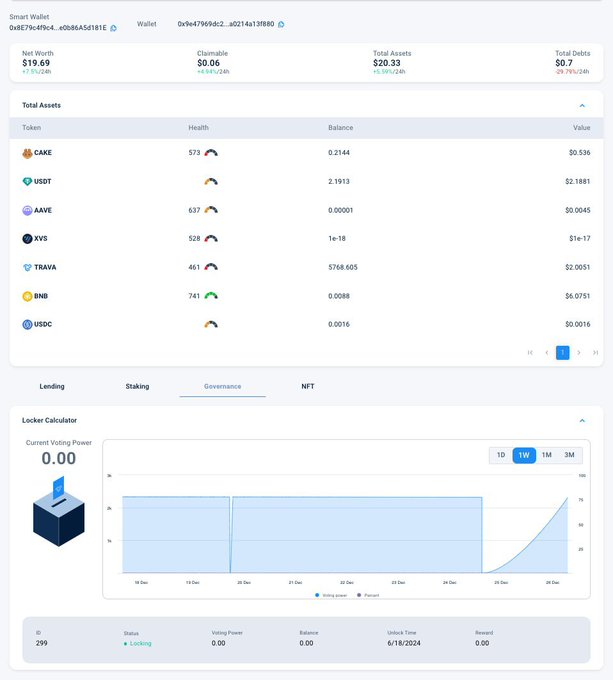
Task: Go to next assets page
Action: tap(579, 353)
